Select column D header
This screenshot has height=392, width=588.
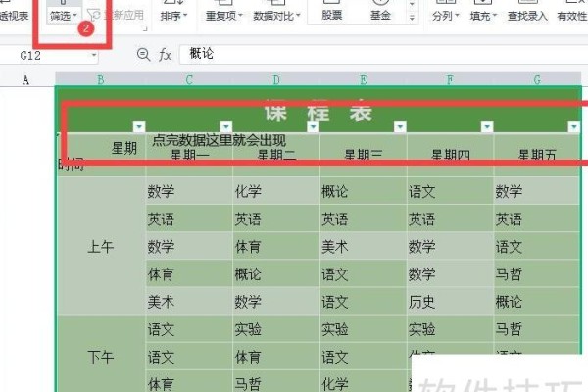276,79
